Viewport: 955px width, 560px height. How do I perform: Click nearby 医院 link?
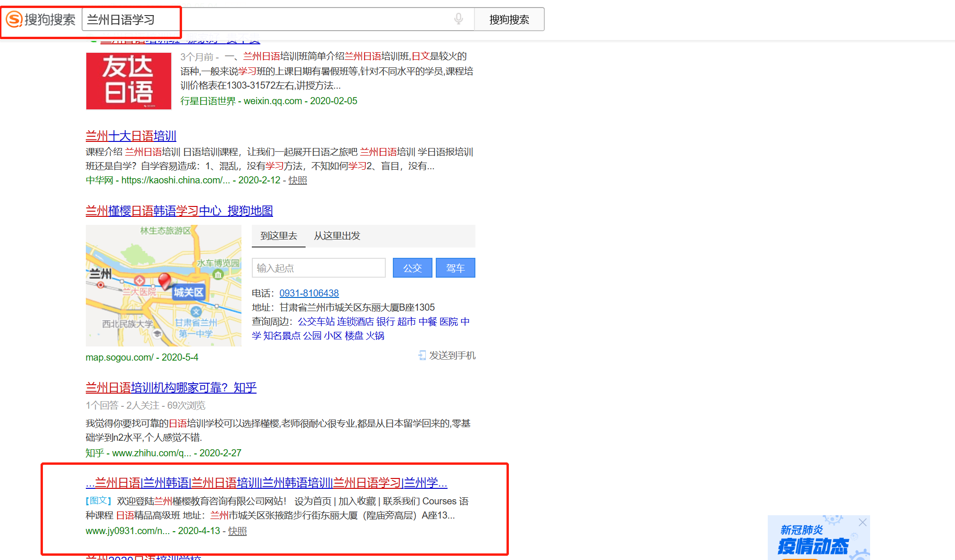448,321
